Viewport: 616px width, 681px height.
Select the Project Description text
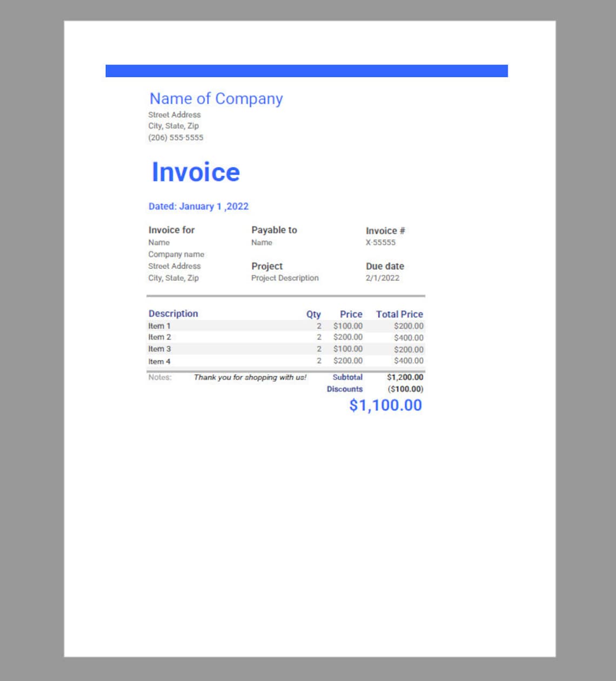click(x=285, y=278)
